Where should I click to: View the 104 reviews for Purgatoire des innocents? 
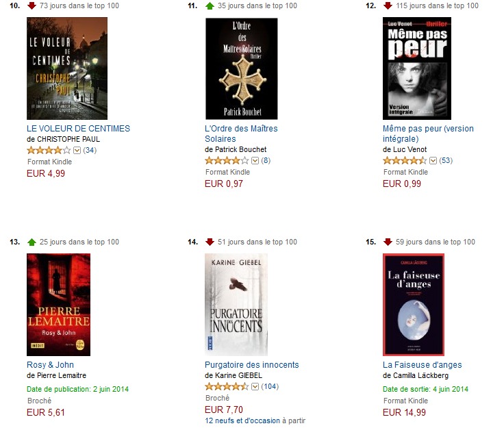point(270,386)
